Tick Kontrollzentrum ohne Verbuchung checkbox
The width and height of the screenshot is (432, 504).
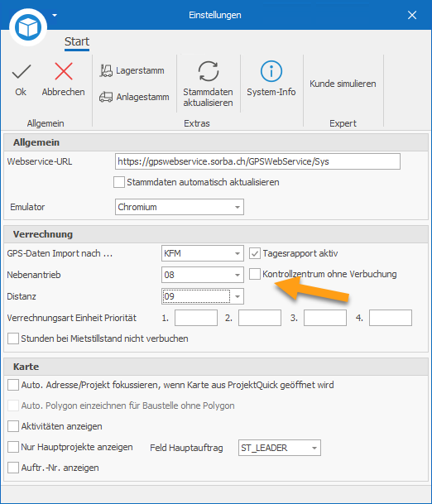point(255,274)
